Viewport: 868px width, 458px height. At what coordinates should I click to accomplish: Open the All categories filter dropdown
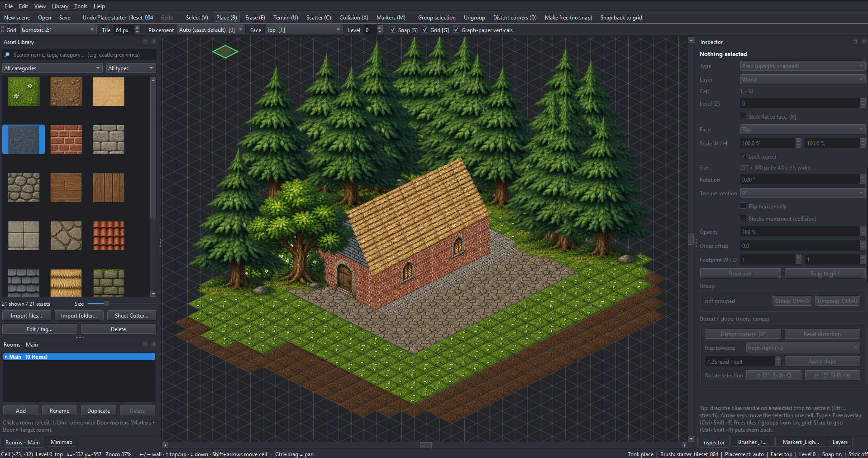pyautogui.click(x=52, y=68)
